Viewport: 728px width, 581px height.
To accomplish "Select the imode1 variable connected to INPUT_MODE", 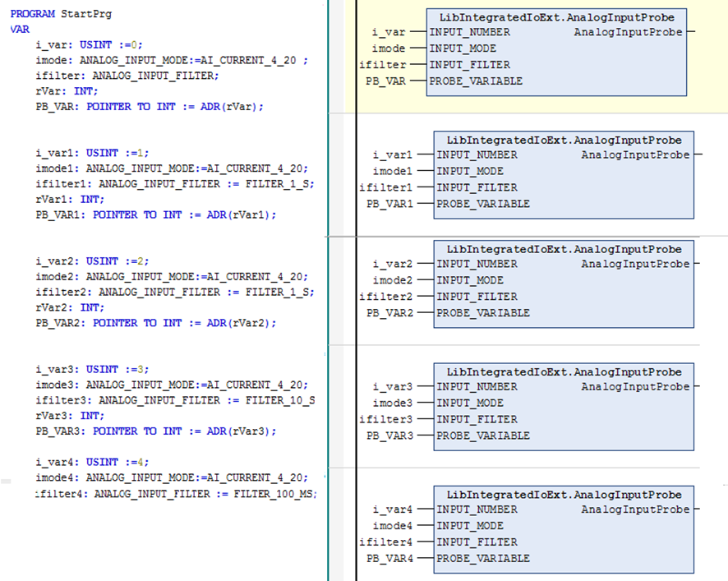I will [391, 171].
